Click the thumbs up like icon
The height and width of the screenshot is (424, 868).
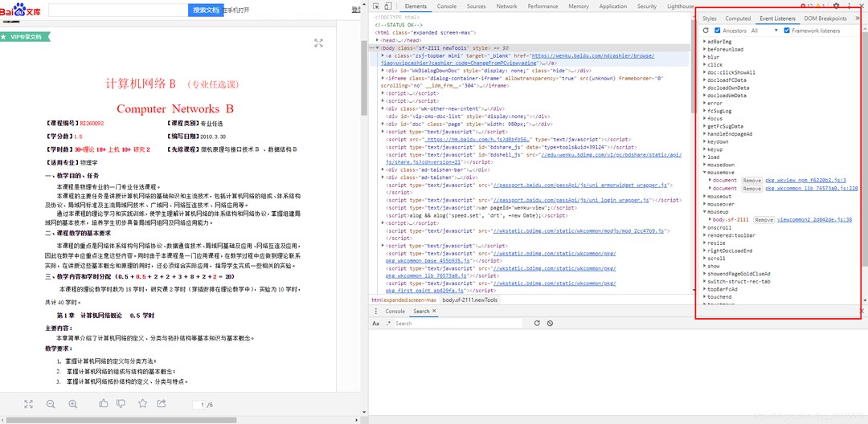point(103,404)
